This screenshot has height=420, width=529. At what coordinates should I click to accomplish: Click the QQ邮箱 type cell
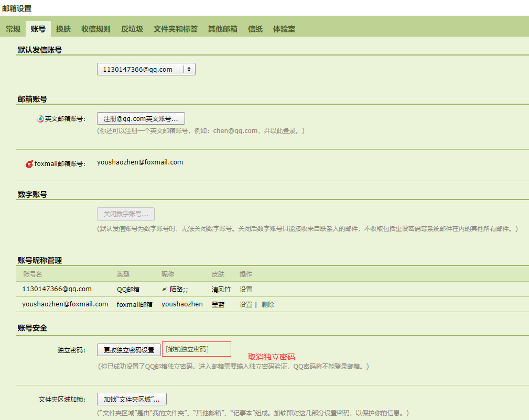tap(128, 289)
